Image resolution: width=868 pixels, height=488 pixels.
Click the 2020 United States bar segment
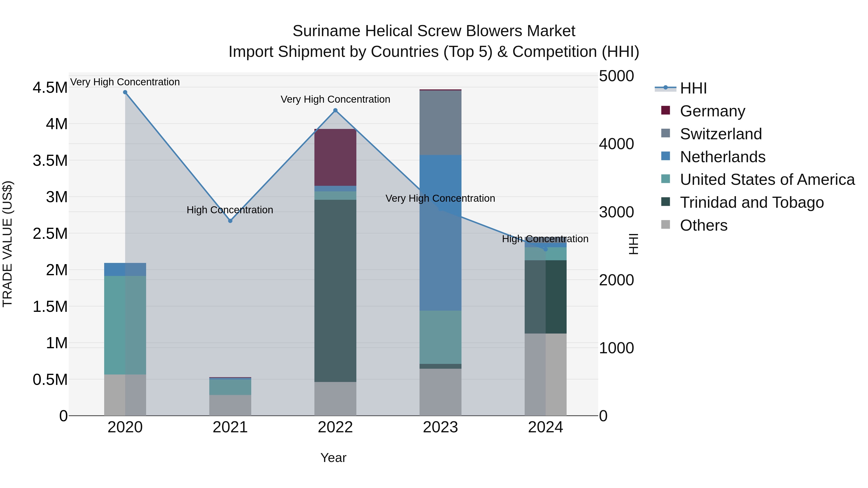pos(125,325)
